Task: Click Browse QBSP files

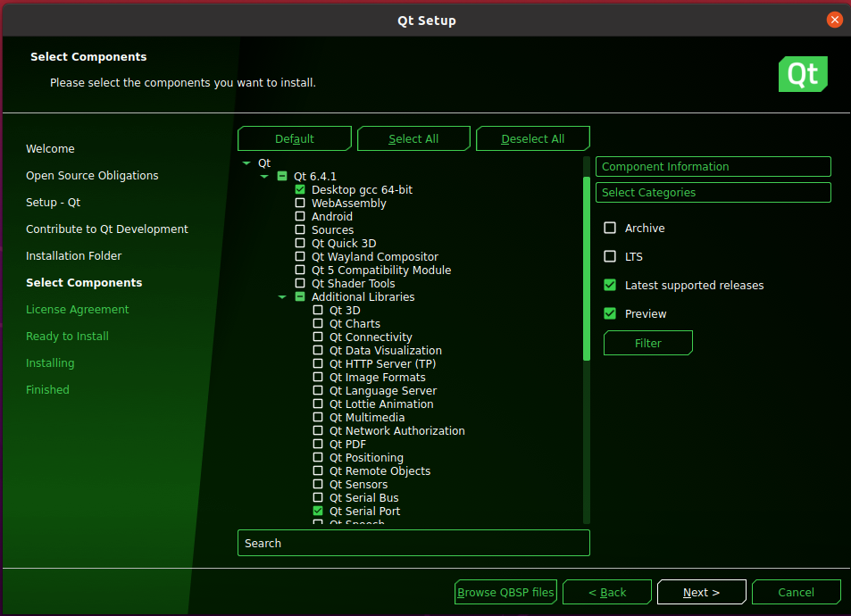Action: point(505,592)
